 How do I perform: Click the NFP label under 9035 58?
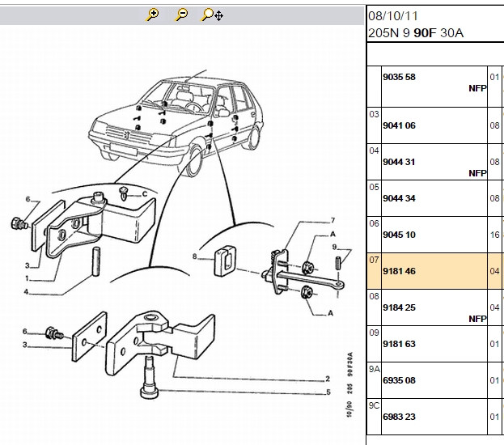coord(477,88)
